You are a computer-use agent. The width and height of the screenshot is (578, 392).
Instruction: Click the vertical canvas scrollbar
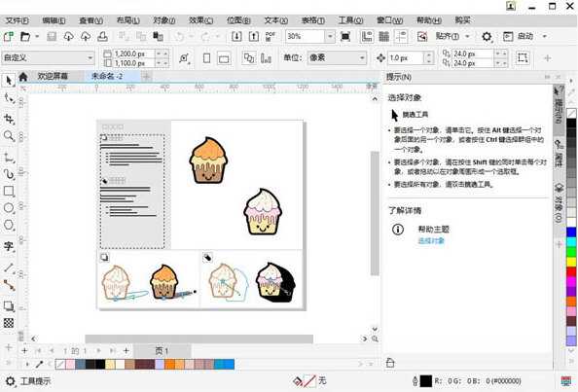375,214
